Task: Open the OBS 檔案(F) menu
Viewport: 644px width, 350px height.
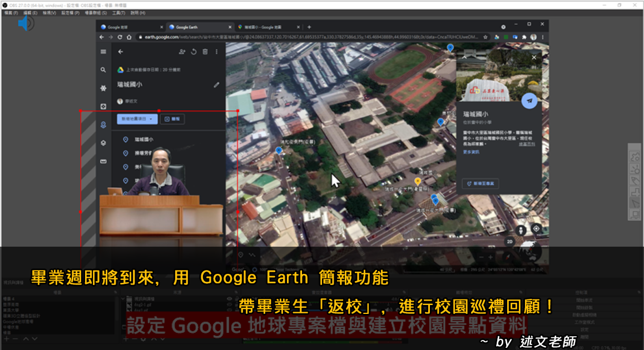Action: [x=10, y=13]
